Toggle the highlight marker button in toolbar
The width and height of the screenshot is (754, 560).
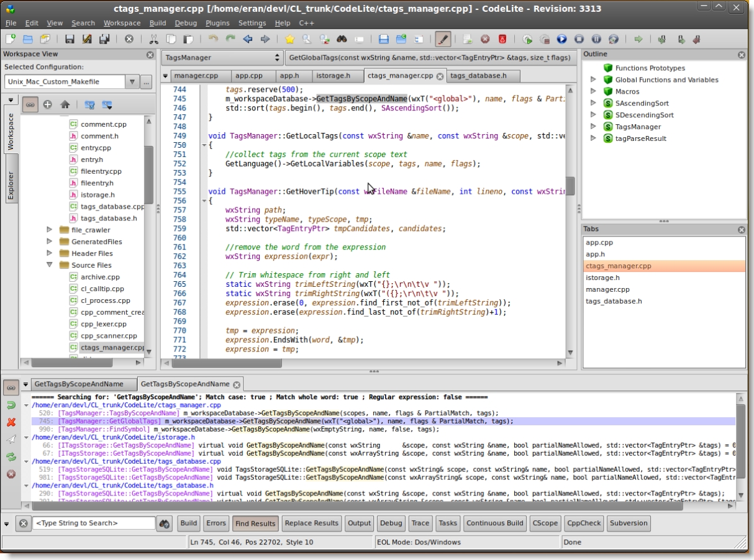pyautogui.click(x=443, y=39)
